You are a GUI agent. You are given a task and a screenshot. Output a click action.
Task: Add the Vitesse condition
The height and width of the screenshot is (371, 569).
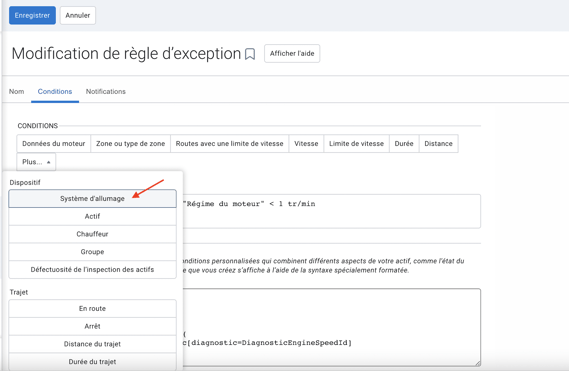[306, 143]
